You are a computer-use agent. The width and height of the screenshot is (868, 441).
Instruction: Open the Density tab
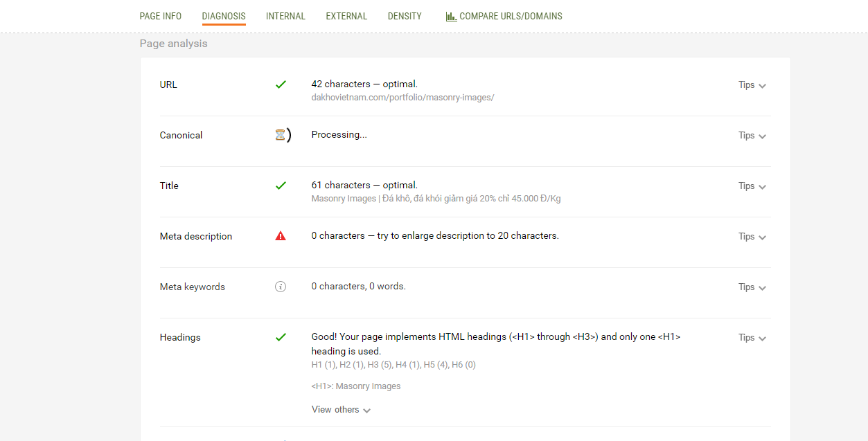coord(405,16)
